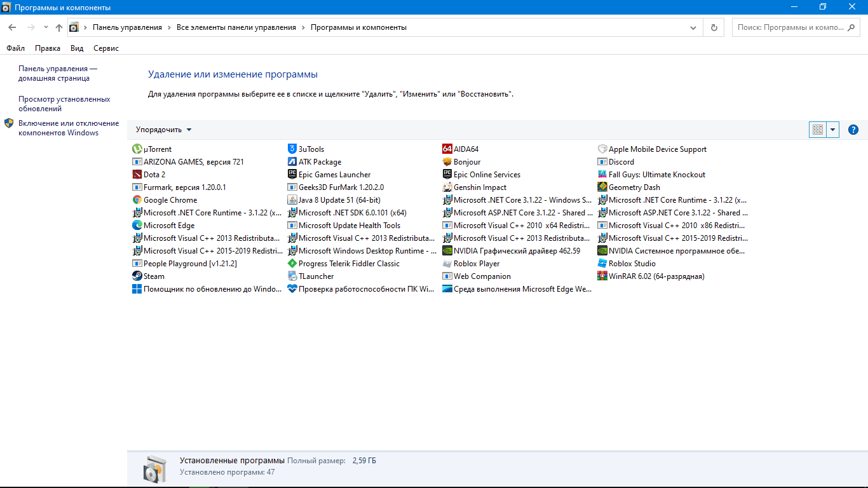Select the Epic Games Launcher icon
Viewport: 868px width, 488px height.
(x=292, y=175)
